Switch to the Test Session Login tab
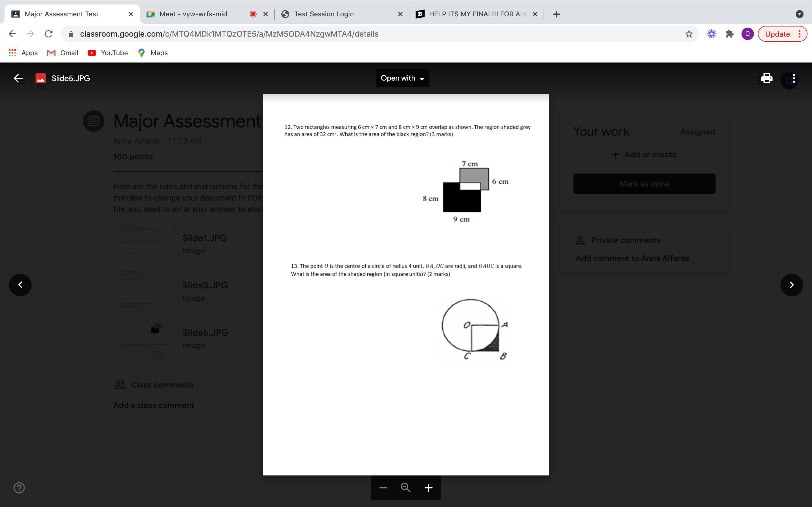The image size is (812, 507). [x=324, y=14]
